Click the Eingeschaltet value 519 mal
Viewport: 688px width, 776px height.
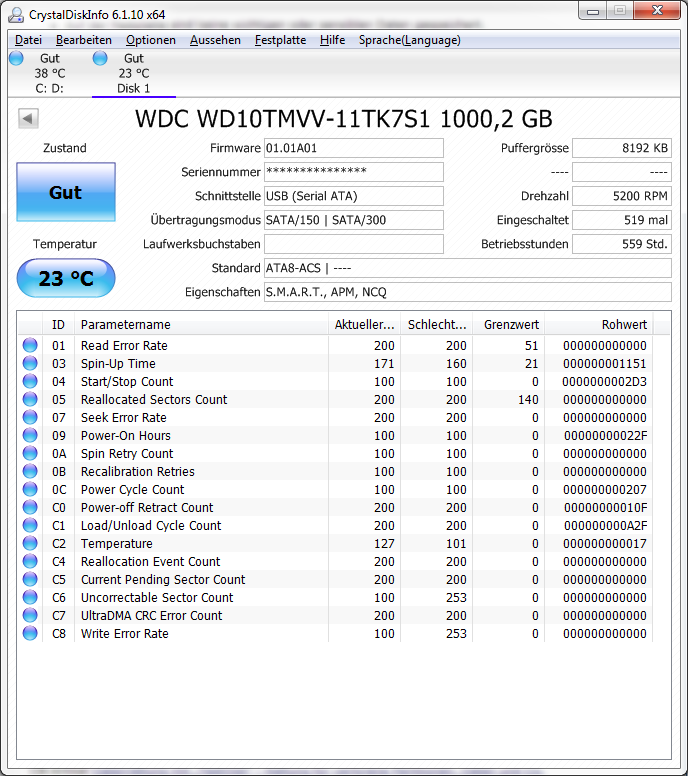622,220
